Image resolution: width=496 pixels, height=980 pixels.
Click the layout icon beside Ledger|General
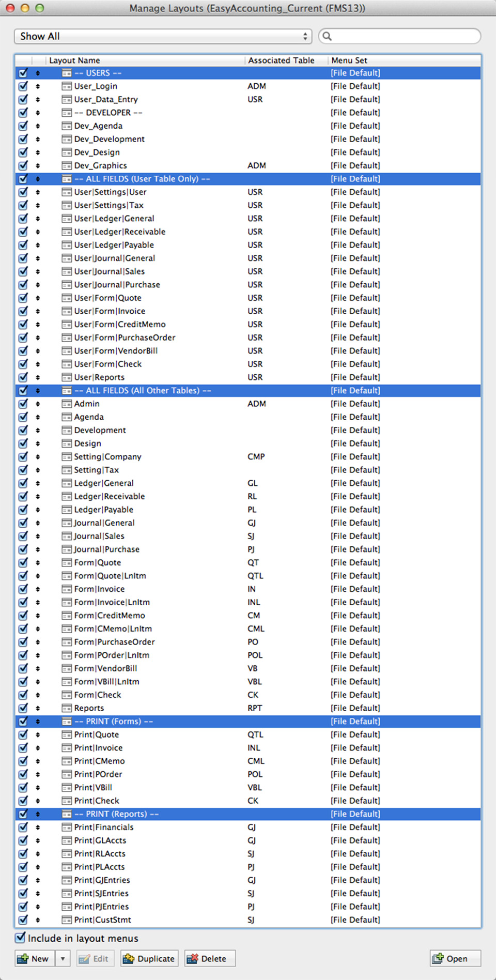click(x=67, y=483)
